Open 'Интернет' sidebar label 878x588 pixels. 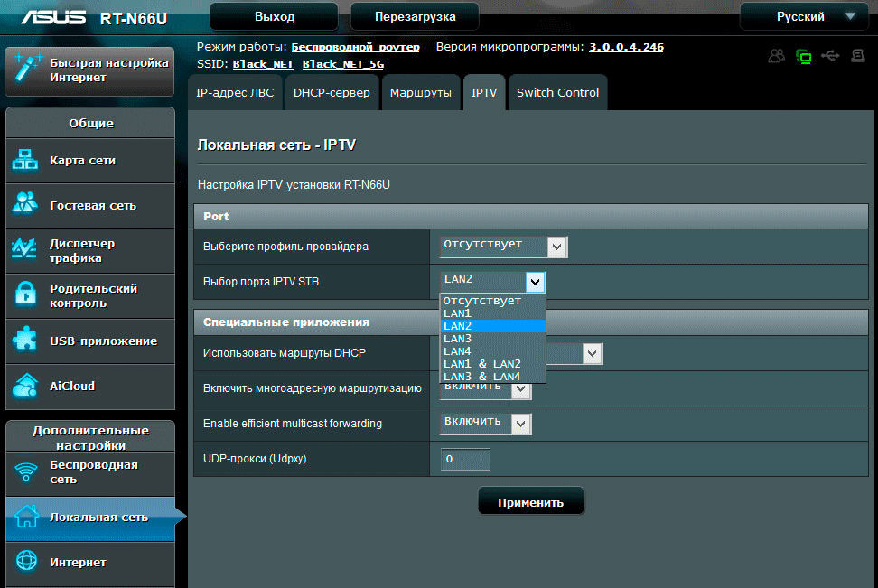point(78,562)
